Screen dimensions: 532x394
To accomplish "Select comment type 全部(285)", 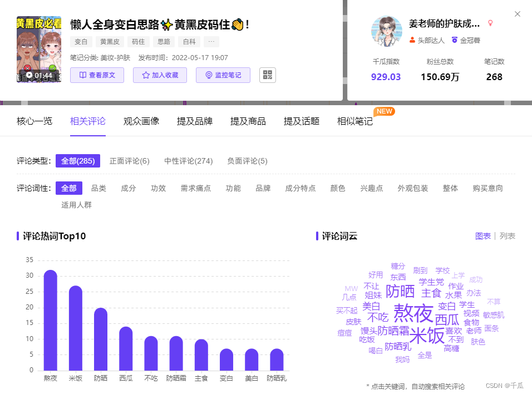I will (x=78, y=161).
